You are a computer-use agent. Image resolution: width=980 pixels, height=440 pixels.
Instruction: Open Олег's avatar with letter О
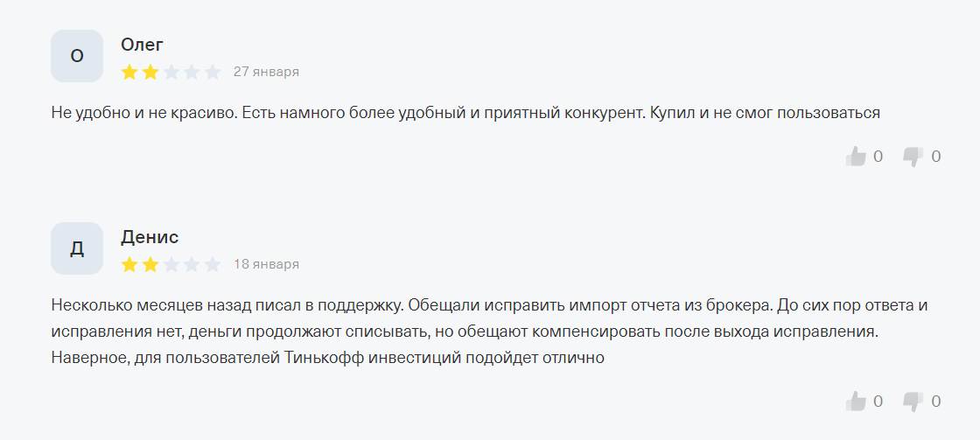click(x=77, y=56)
